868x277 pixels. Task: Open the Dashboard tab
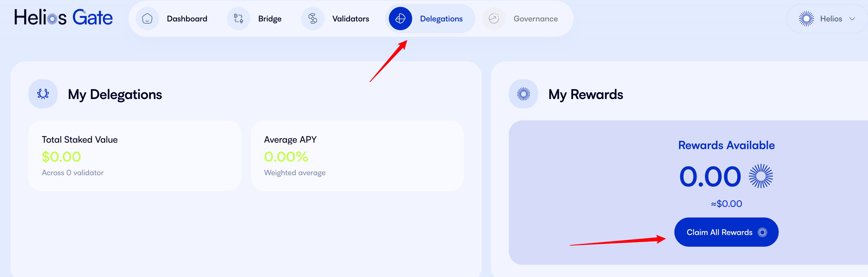[187, 19]
